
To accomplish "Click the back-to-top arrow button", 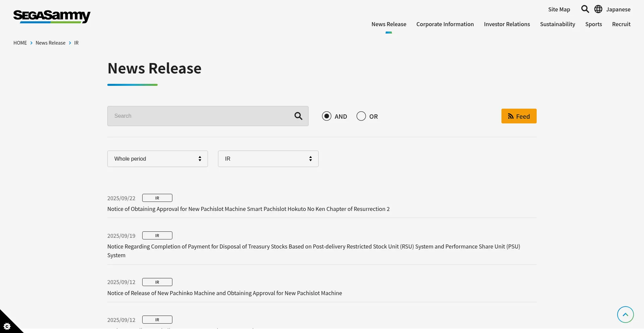I will pos(625,315).
